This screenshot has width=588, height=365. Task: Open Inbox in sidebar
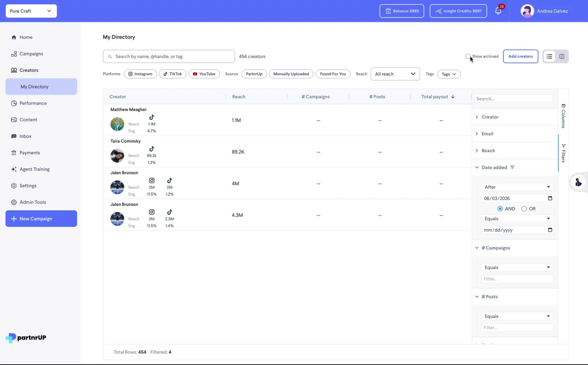[x=41, y=136]
